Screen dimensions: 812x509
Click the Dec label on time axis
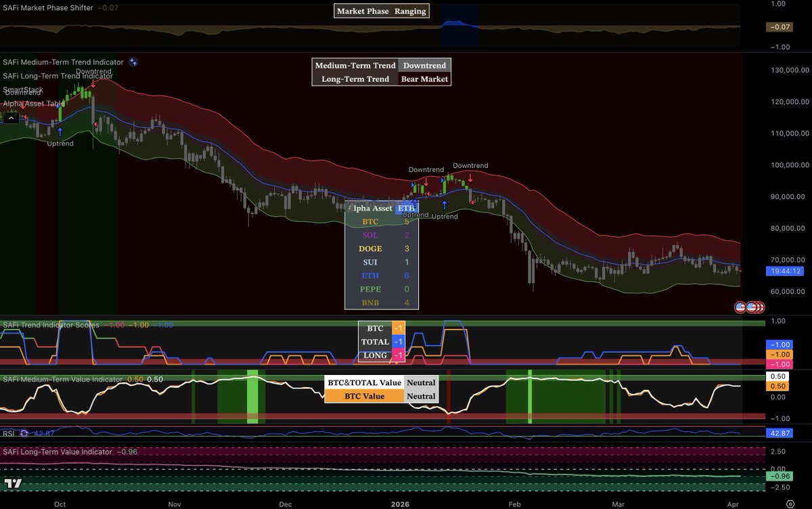point(285,504)
